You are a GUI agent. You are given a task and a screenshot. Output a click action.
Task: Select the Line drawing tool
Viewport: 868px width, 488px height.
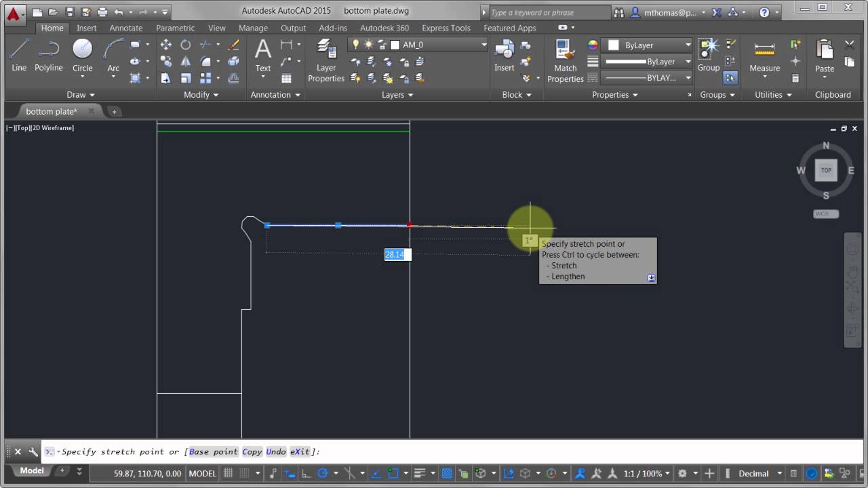19,55
